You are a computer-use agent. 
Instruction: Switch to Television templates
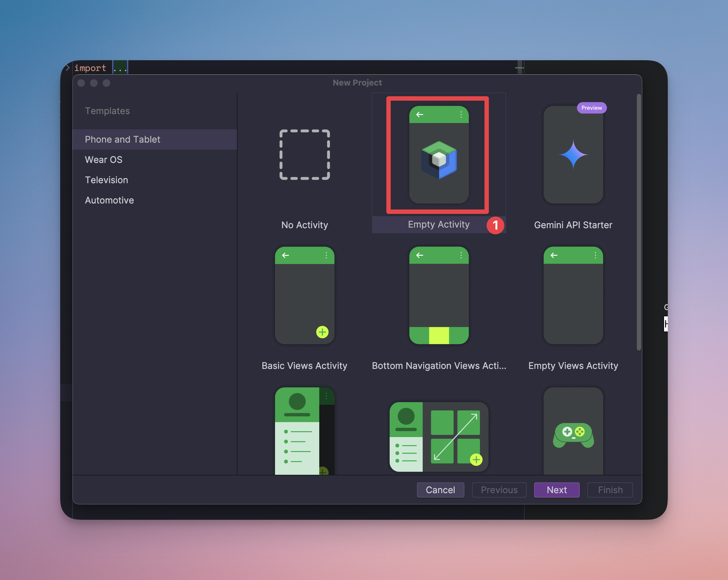106,180
